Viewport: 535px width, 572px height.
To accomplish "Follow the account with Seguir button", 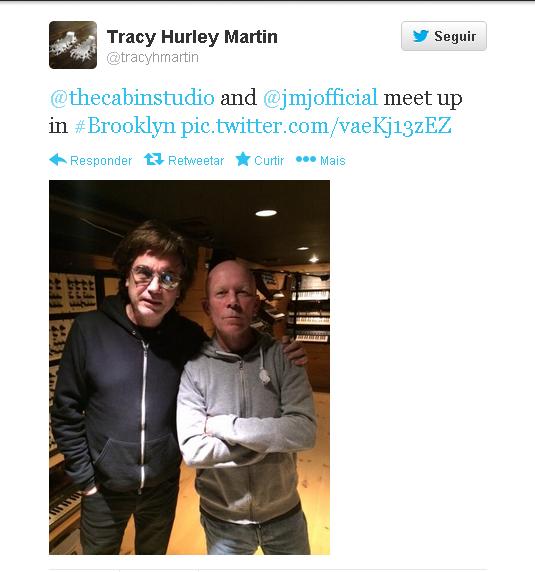I will pyautogui.click(x=444, y=36).
